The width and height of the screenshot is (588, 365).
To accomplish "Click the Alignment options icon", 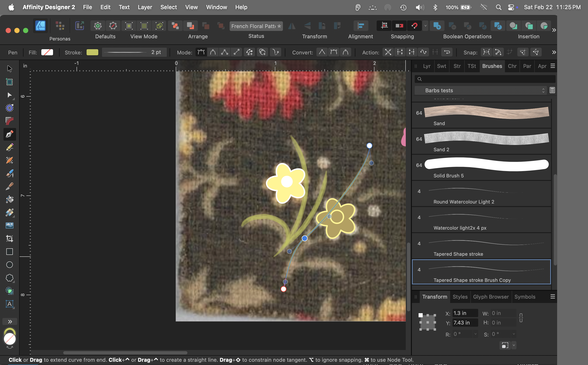I will (x=361, y=26).
